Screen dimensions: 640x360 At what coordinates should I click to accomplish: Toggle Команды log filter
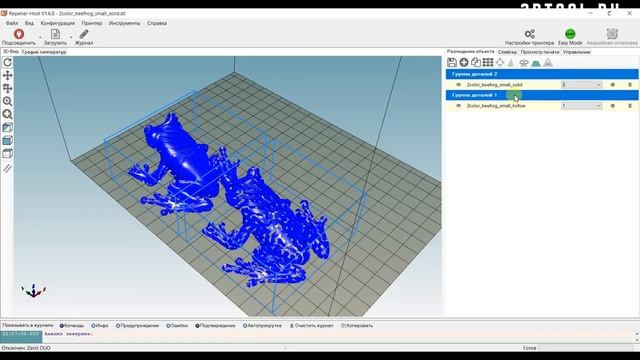pyautogui.click(x=72, y=326)
